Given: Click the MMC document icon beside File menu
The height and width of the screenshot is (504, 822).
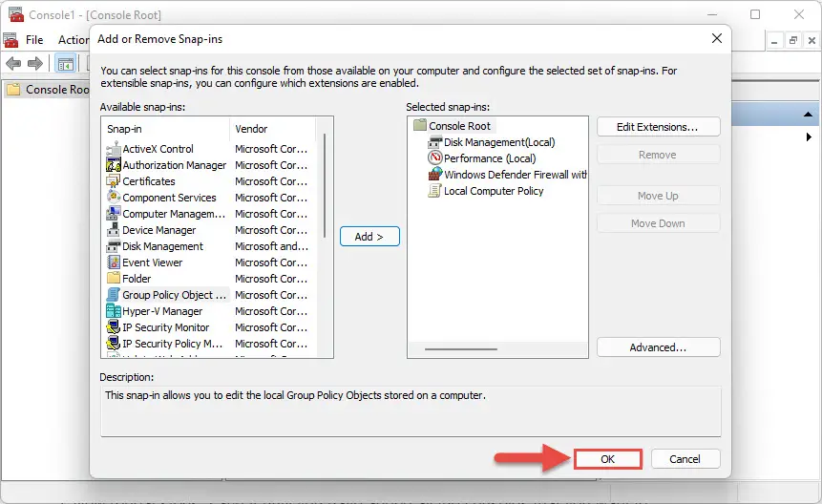Looking at the screenshot, I should pyautogui.click(x=11, y=40).
